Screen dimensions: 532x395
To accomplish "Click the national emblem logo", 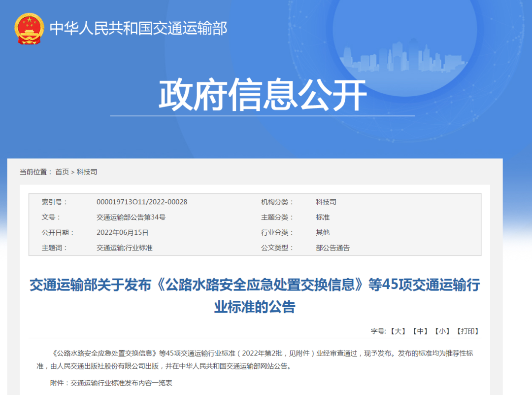I will pyautogui.click(x=29, y=28).
